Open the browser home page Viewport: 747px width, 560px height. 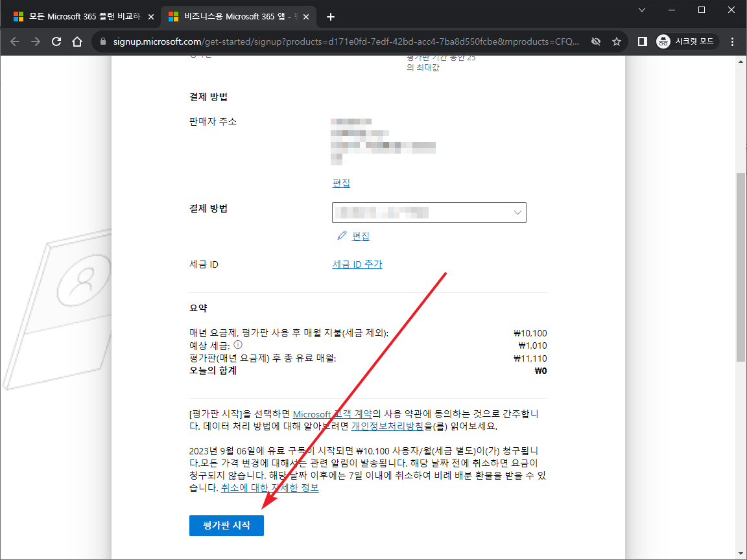point(77,42)
